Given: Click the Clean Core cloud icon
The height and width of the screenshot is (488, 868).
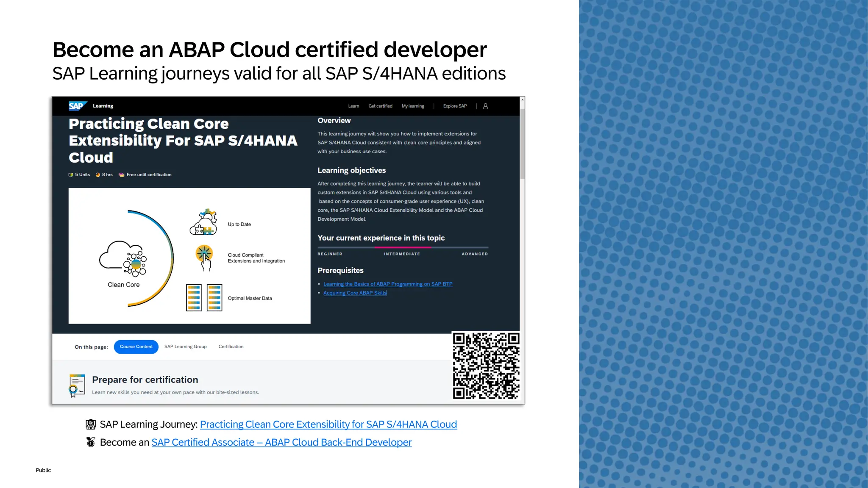Looking at the screenshot, I should (x=123, y=258).
